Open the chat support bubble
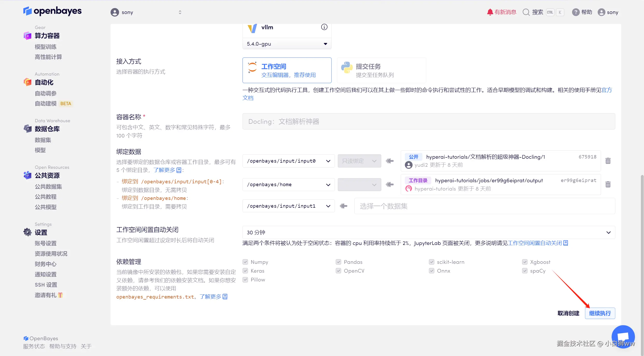Viewport: 644px width, 356px height. (x=623, y=337)
